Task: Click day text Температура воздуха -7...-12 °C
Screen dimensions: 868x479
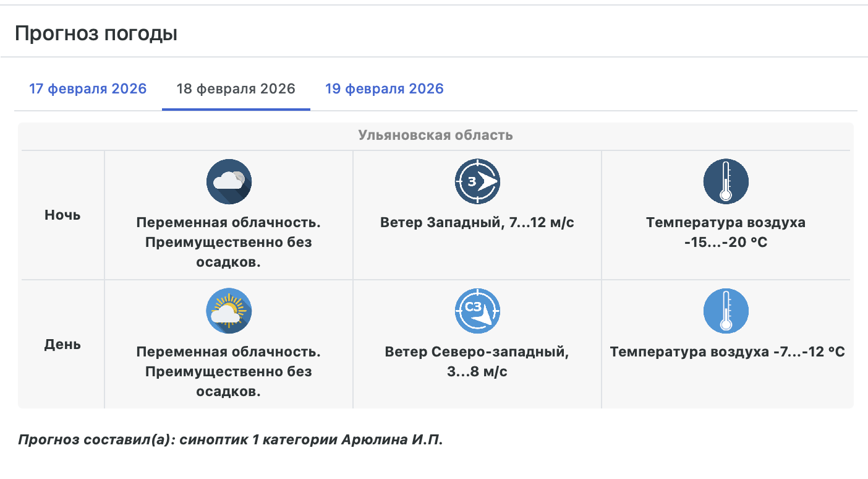Action: 727,352
